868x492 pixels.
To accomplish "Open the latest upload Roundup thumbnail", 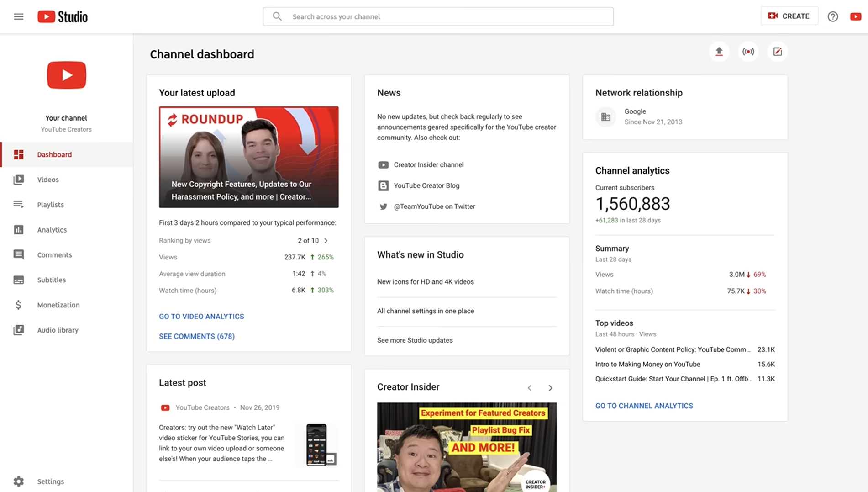I will pyautogui.click(x=249, y=157).
